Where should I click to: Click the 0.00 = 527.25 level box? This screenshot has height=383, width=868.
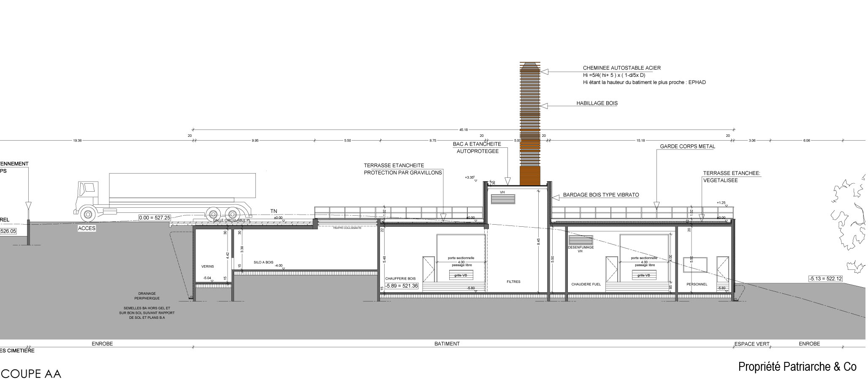pos(155,217)
